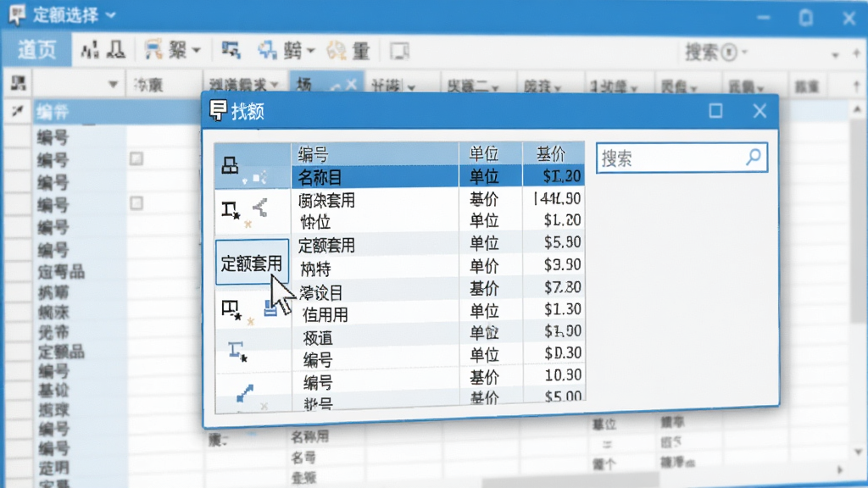Click the share-node icon in dialog sidebar

259,208
